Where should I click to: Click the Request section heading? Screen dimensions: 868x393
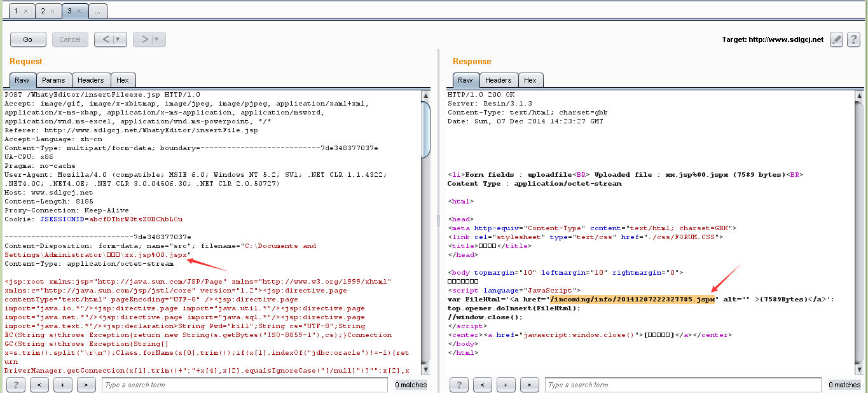[26, 62]
